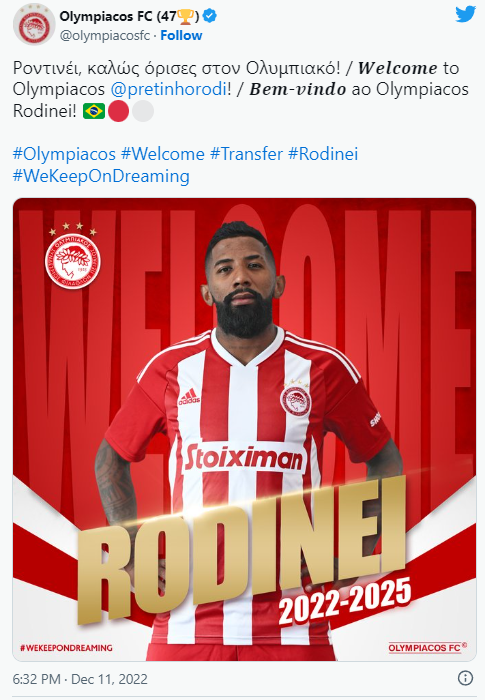Click the Twitter bird logo icon

(x=465, y=15)
